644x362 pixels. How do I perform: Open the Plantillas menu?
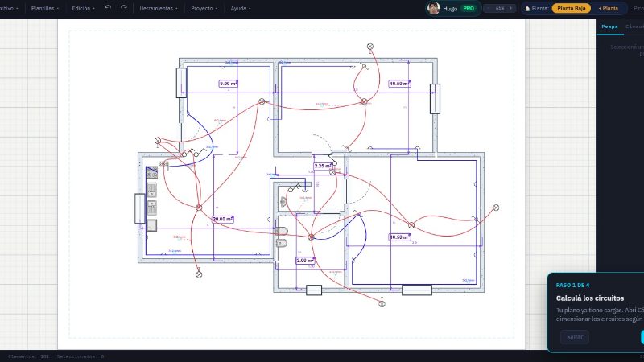(x=45, y=8)
